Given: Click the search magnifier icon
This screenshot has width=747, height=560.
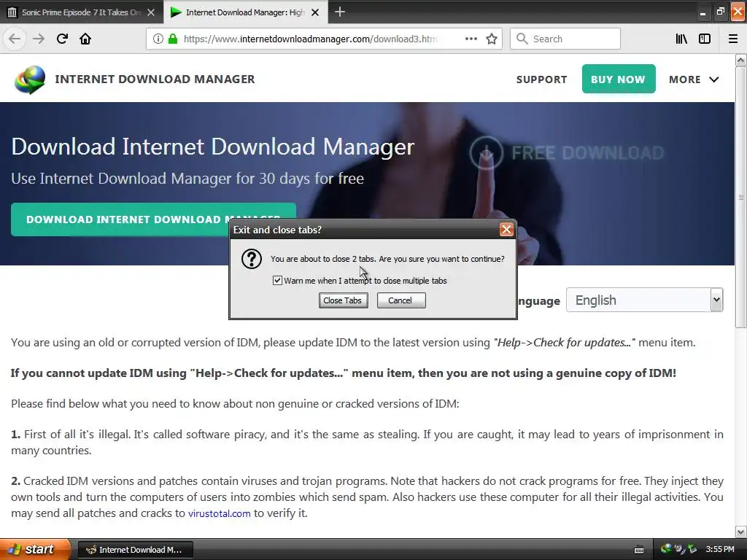Looking at the screenshot, I should point(522,39).
